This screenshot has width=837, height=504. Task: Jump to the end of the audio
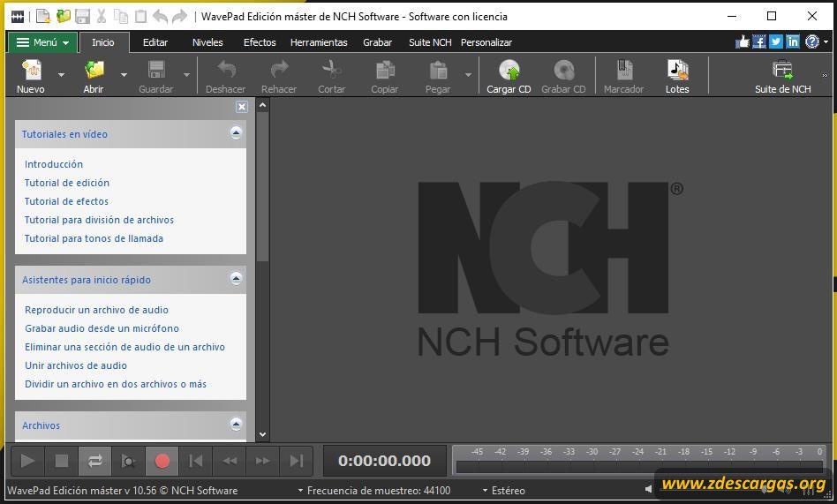click(297, 461)
